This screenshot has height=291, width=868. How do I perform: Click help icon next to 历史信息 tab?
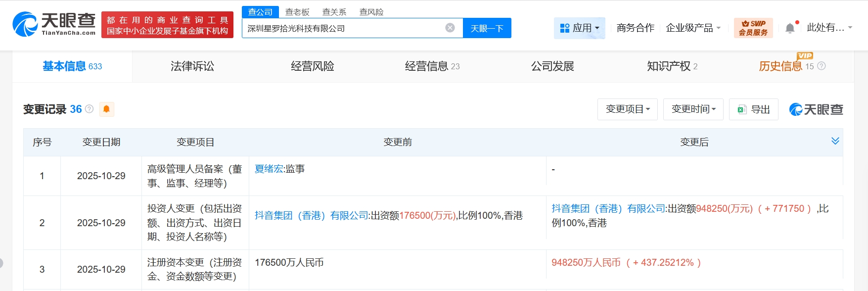coord(822,66)
